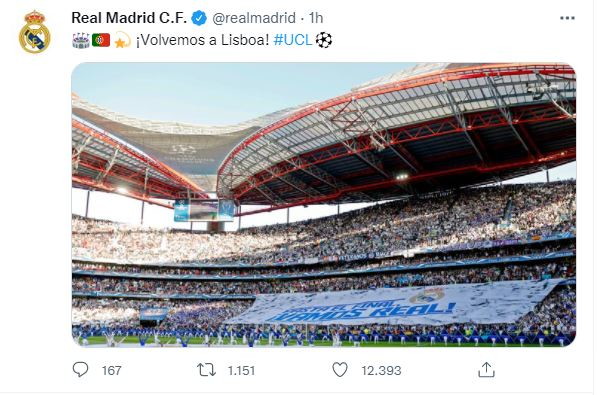Like the tweet with heart icon
597x395 pixels.
click(340, 369)
